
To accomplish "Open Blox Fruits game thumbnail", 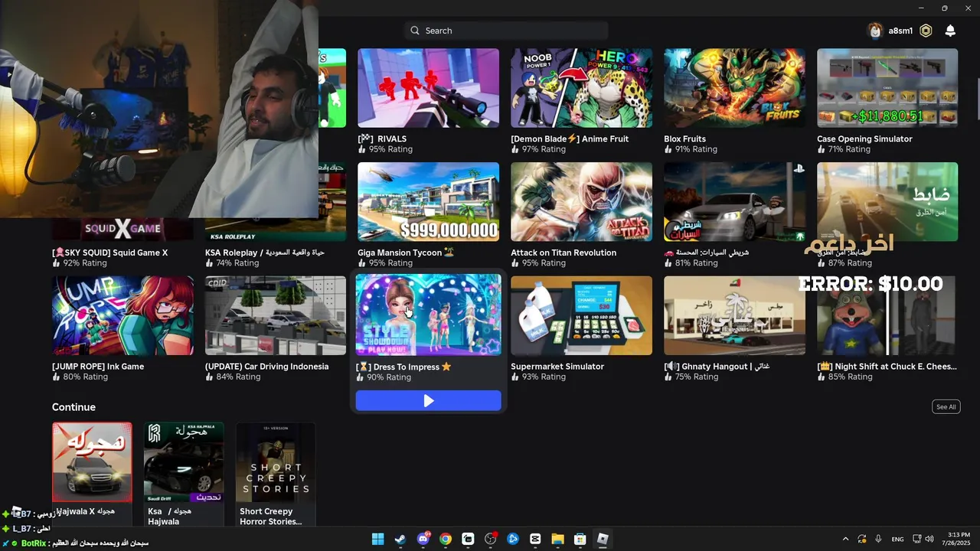I will coord(734,88).
